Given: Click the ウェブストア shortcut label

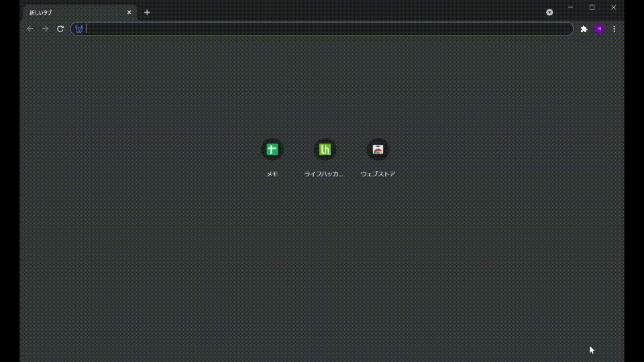Looking at the screenshot, I should pyautogui.click(x=378, y=174).
